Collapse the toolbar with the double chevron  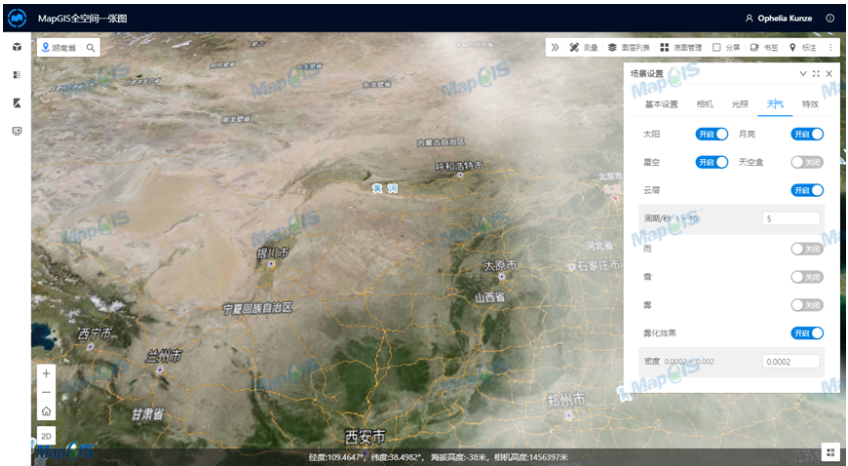tap(555, 48)
